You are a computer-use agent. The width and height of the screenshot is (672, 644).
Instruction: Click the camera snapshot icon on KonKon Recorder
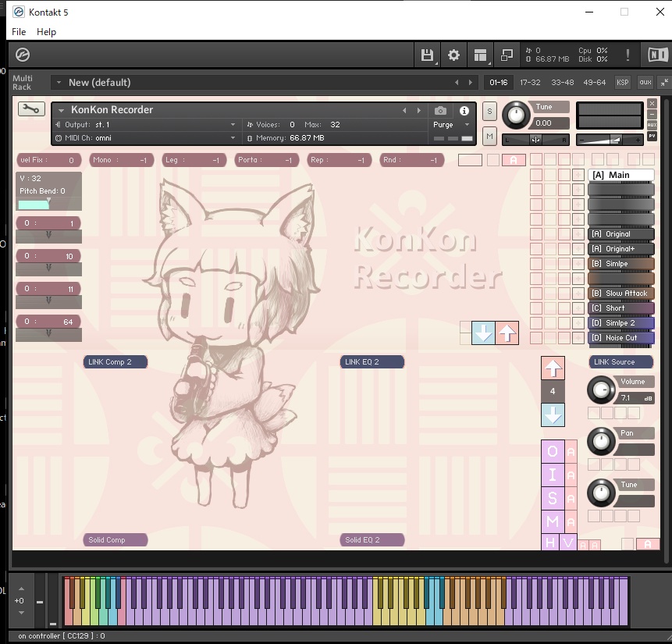click(440, 110)
